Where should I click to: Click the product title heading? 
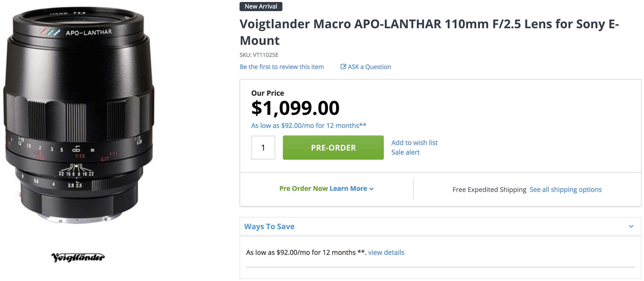pos(429,32)
